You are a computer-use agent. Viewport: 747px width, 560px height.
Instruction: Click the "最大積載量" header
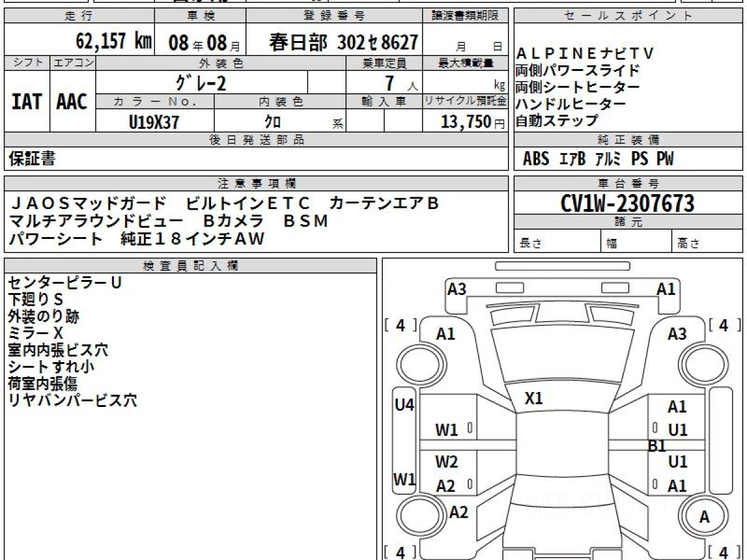pos(466,63)
